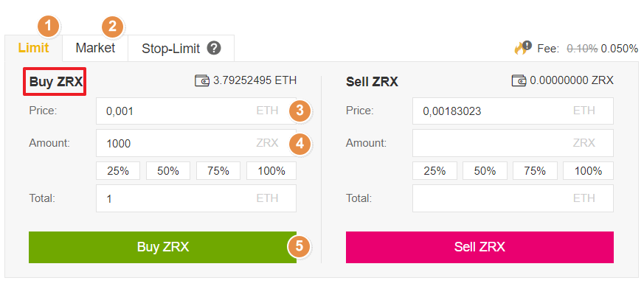
Task: Choose 50% in the Sell ZRX panel
Action: coord(485,171)
